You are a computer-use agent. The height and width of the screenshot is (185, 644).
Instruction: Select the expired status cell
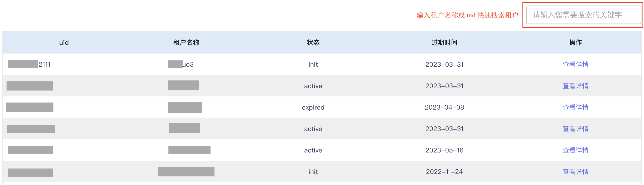click(x=313, y=107)
